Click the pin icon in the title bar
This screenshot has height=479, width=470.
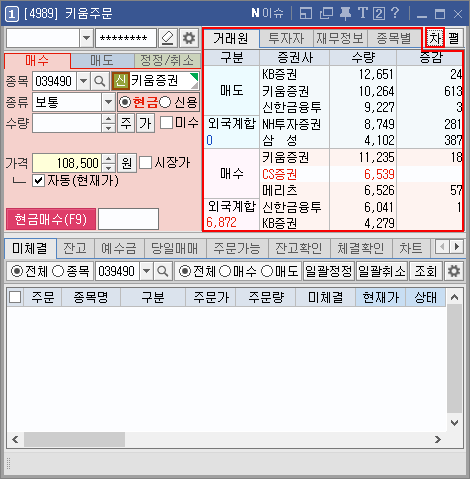tap(345, 14)
